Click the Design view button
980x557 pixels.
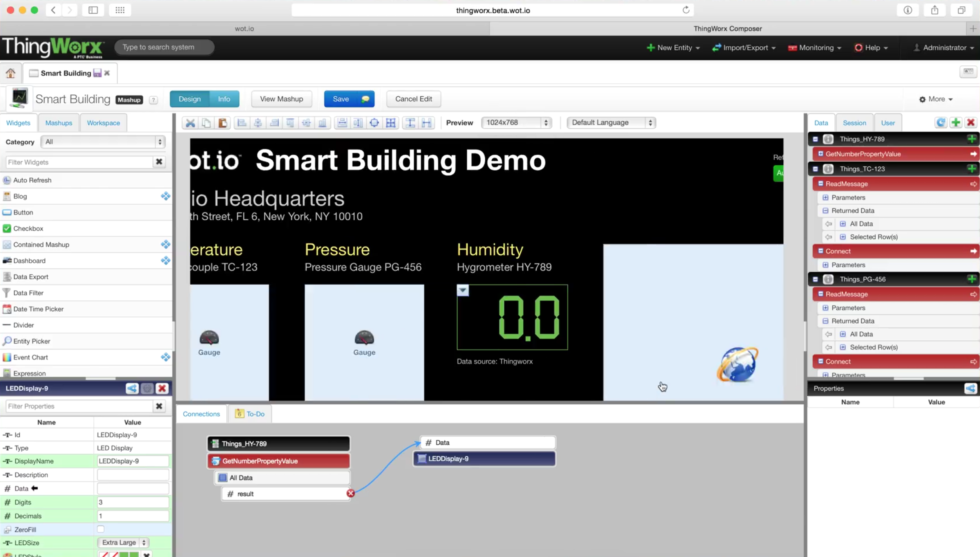[190, 99]
